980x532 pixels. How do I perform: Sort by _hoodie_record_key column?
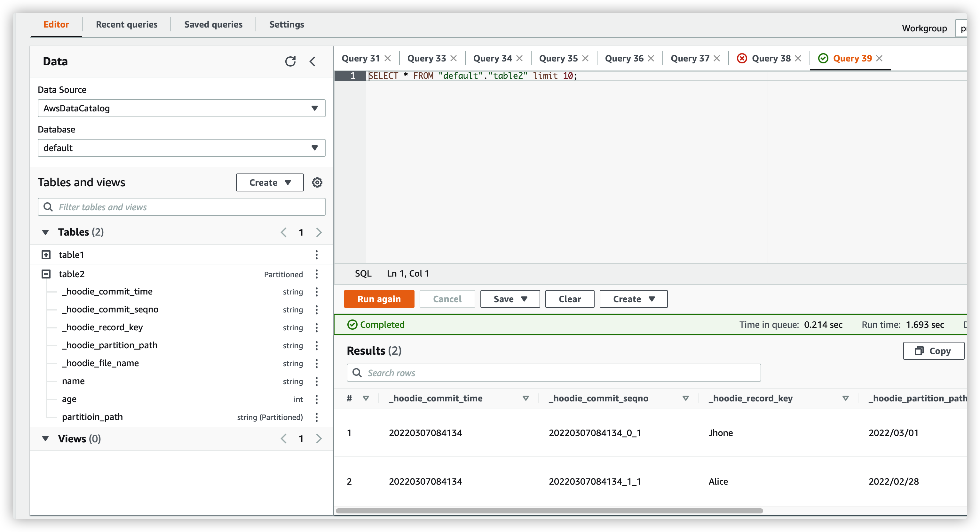[845, 398]
